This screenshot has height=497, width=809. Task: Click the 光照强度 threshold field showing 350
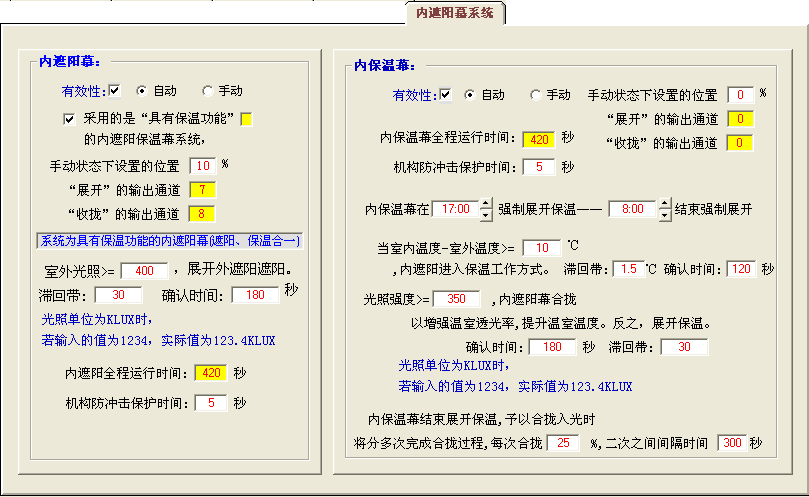coord(457,299)
